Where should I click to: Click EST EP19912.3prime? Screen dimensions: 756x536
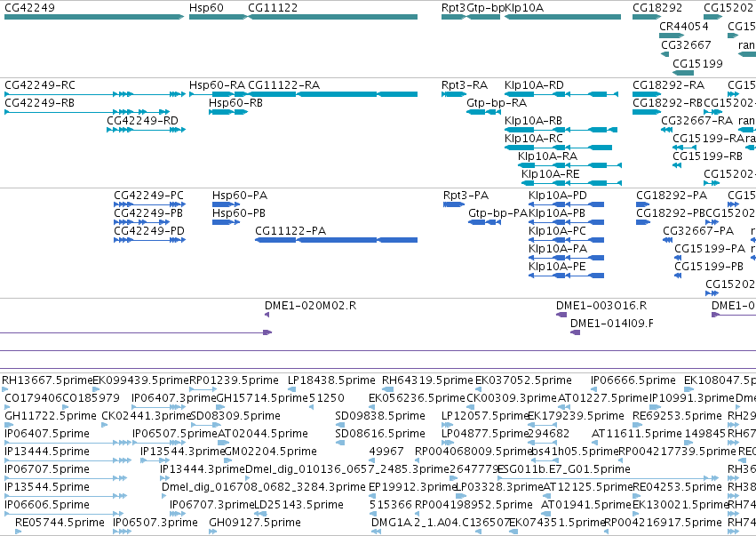click(x=370, y=496)
